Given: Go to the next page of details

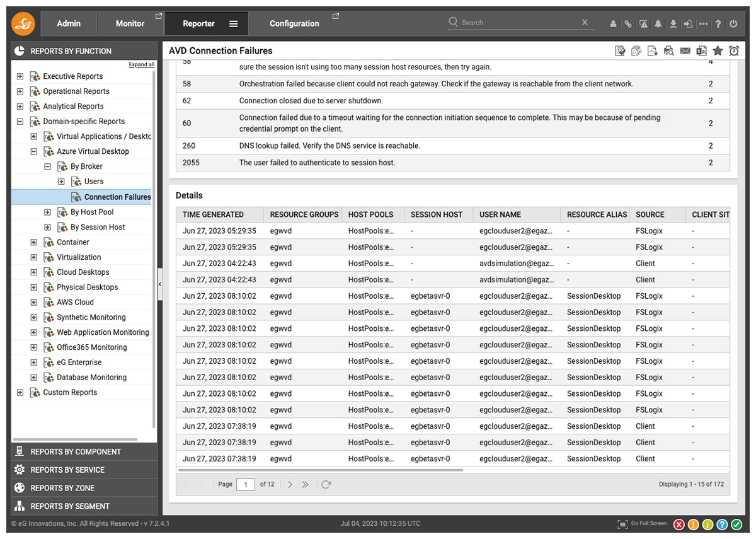Looking at the screenshot, I should tap(290, 484).
